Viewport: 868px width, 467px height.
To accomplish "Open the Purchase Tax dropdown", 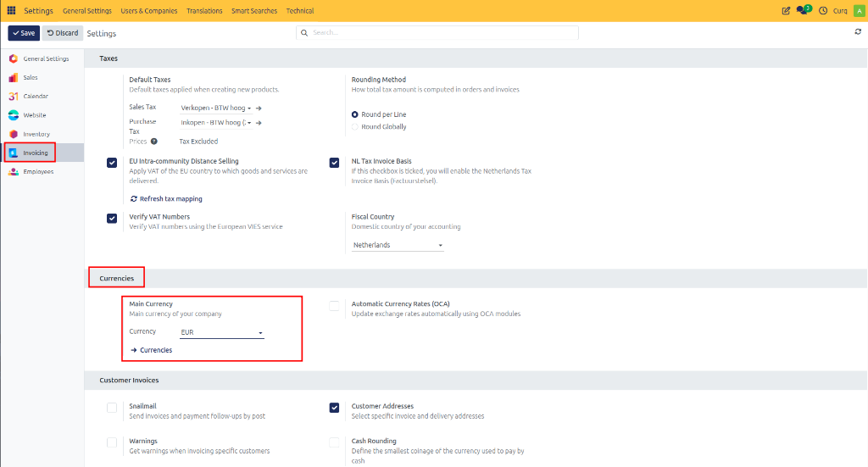I will pyautogui.click(x=216, y=123).
